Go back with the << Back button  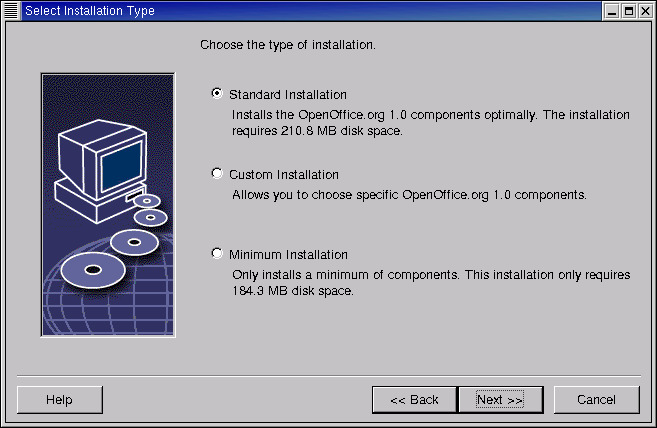[x=414, y=400]
